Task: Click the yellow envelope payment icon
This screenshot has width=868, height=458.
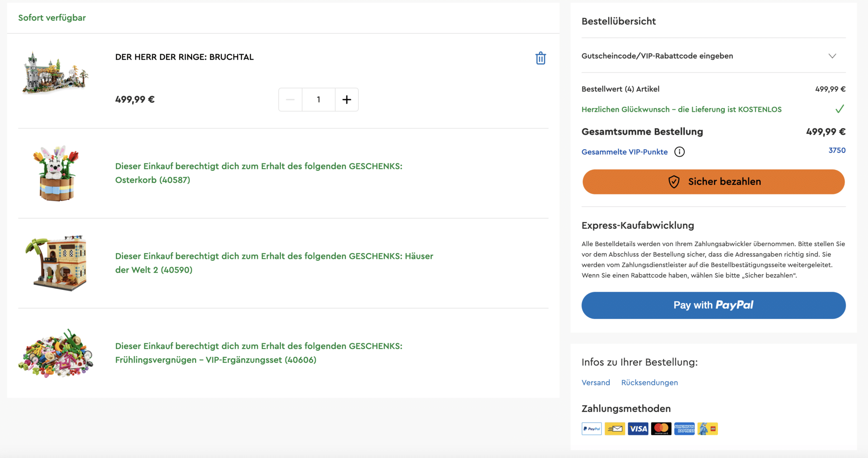Action: 615,429
